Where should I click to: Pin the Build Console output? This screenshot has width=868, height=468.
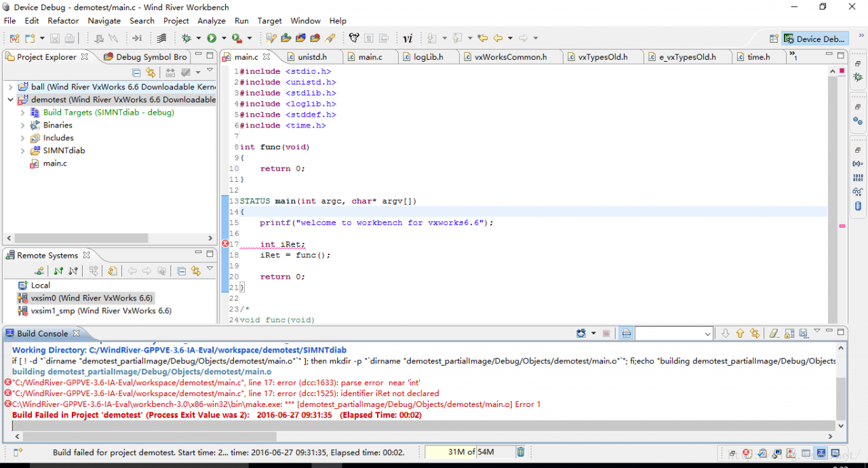pos(804,333)
